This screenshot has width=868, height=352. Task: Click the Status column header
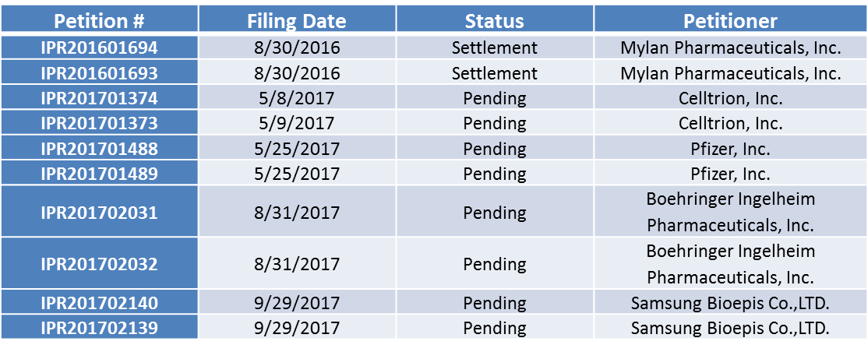tap(495, 20)
